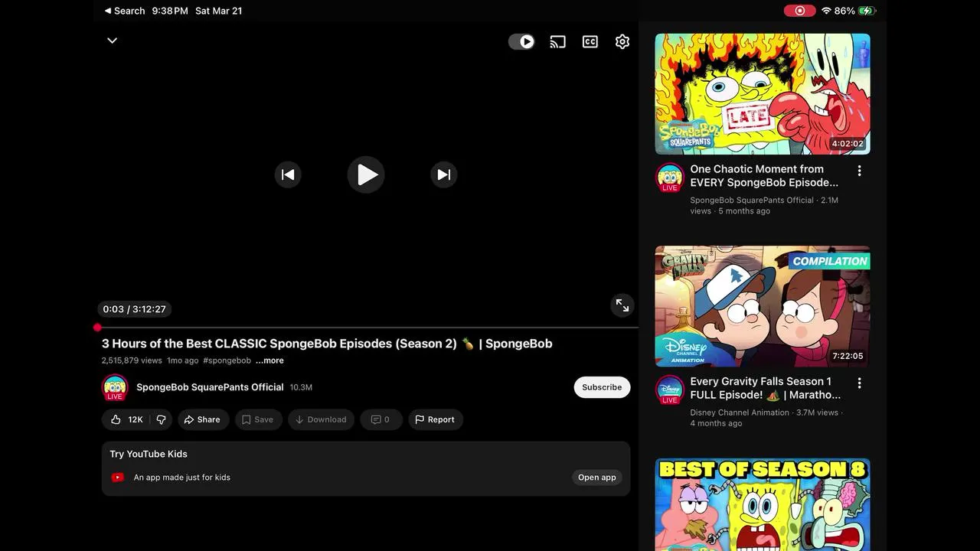Screen dimensions: 980x551
Task: Open the comments button showing 0
Action: (381, 419)
